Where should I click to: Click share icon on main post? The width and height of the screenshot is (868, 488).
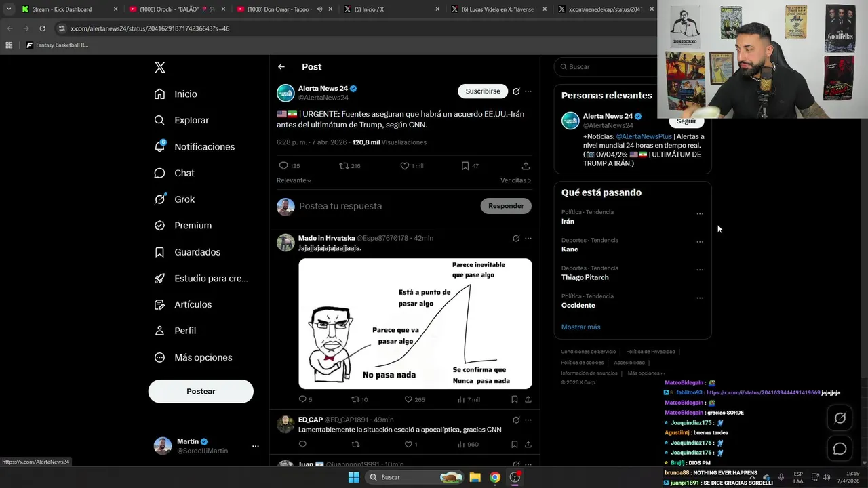coord(526,165)
